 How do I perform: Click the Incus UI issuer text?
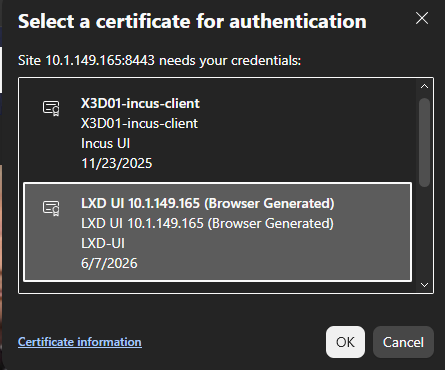point(105,143)
